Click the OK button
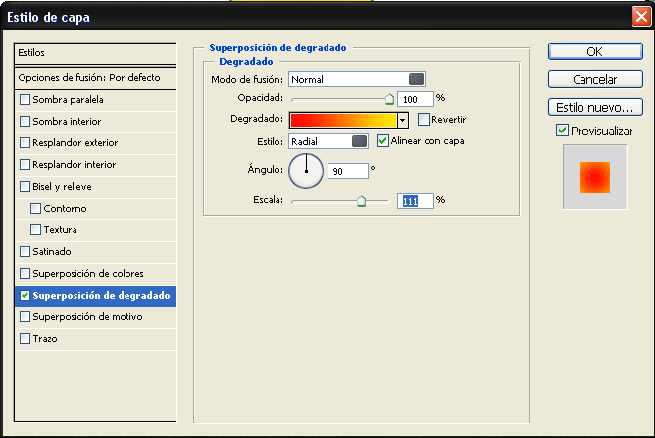The image size is (655, 438). pyautogui.click(x=595, y=52)
